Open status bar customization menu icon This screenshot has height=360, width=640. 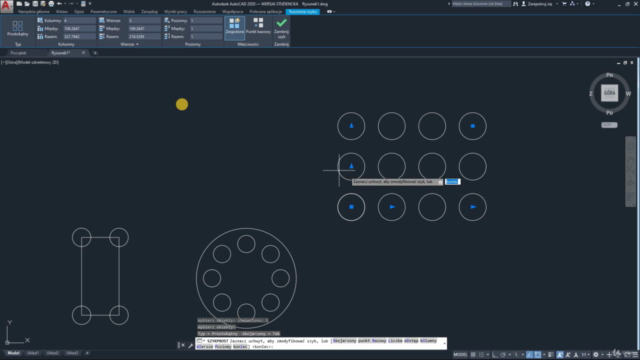click(634, 355)
